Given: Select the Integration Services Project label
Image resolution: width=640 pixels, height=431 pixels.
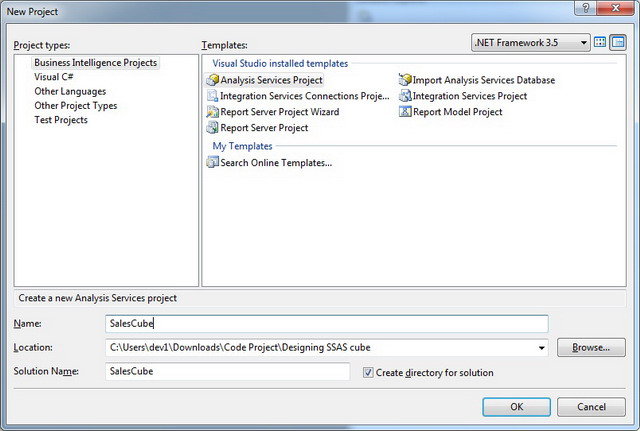Looking at the screenshot, I should tap(470, 96).
